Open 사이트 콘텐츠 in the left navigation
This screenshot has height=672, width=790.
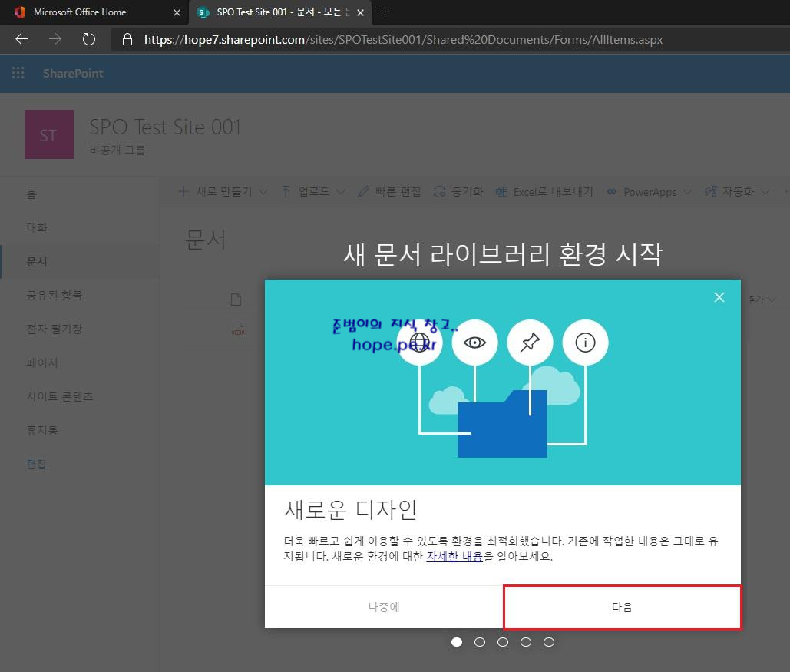60,396
